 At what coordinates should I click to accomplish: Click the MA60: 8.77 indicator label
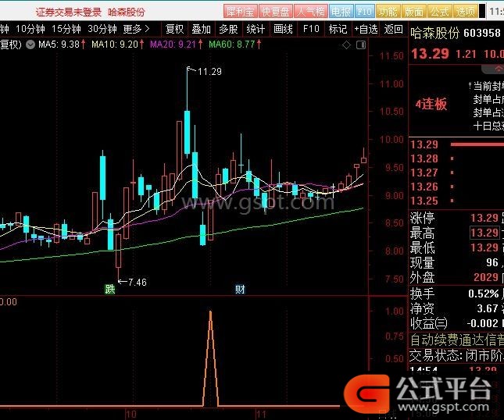(235, 44)
